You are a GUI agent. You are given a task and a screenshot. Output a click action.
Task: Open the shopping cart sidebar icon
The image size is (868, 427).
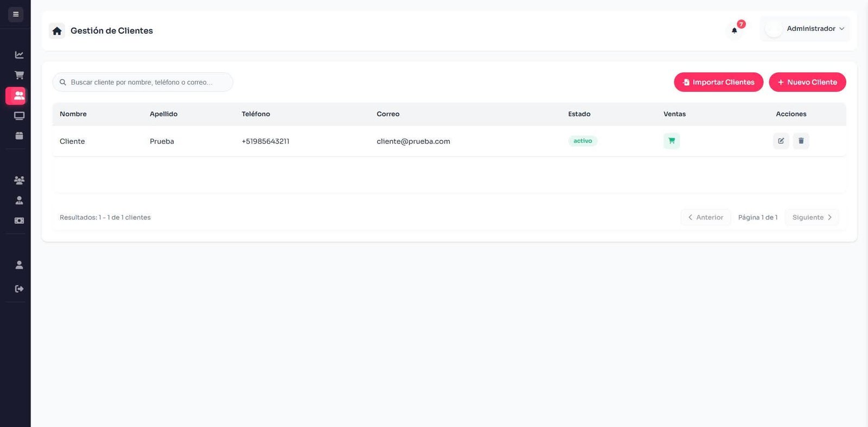pyautogui.click(x=19, y=75)
